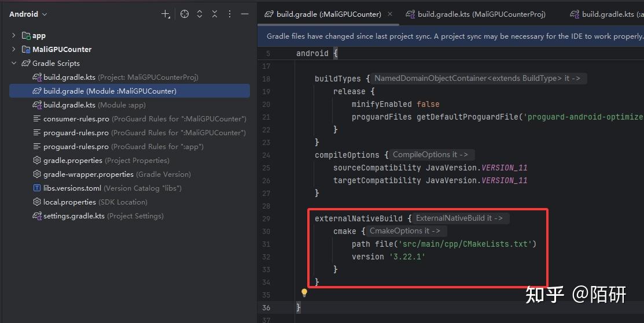Viewport: 644px width, 323px height.
Task: Open proguard-rules.pro for :app
Action: 118,146
